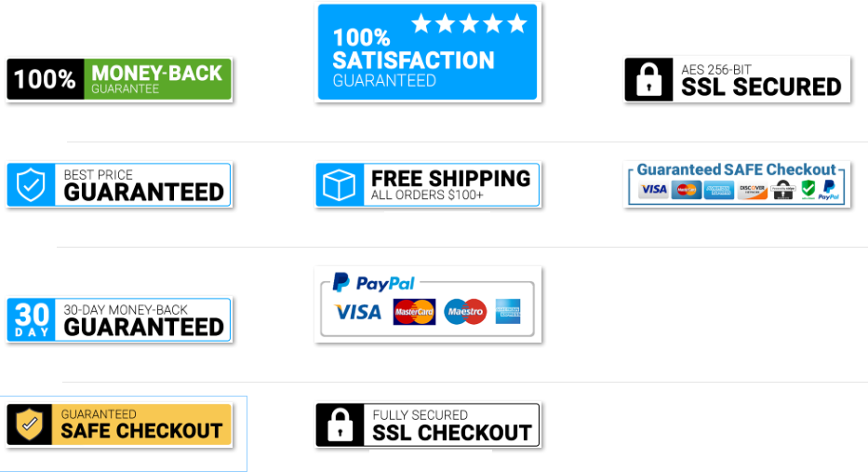Click the blue shield checkmark on Best Price badge
The width and height of the screenshot is (868, 472).
(x=31, y=185)
